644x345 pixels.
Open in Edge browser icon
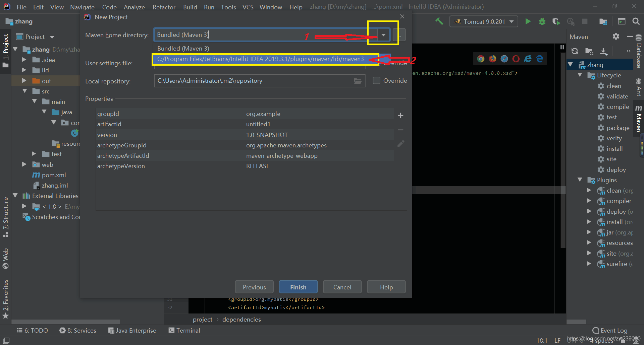click(x=540, y=59)
